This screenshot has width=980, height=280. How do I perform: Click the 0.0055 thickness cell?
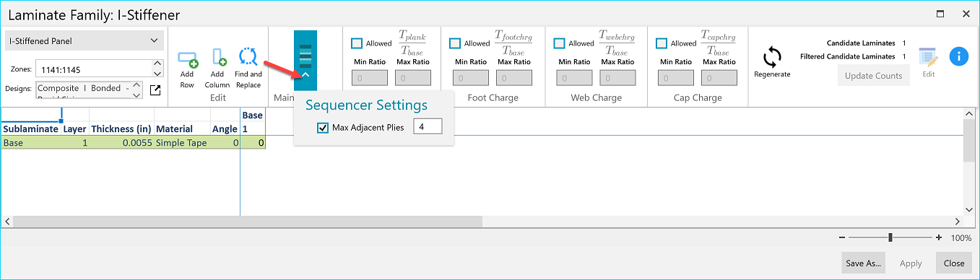[121, 143]
